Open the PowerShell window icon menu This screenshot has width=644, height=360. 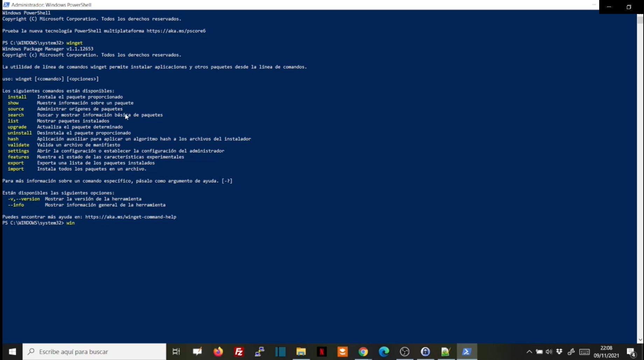point(6,5)
